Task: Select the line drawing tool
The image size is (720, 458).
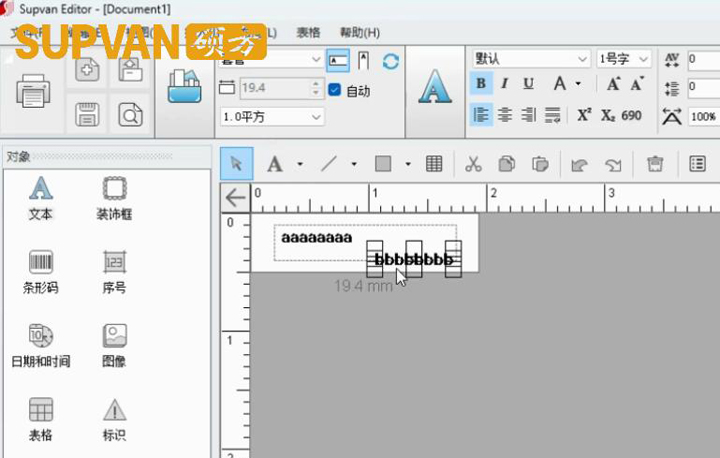Action: 329,164
